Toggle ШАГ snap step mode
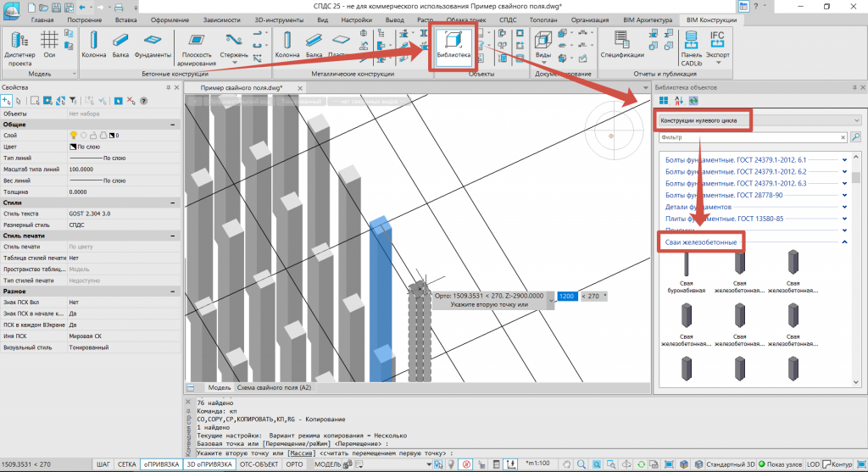868x472 pixels. 103,464
